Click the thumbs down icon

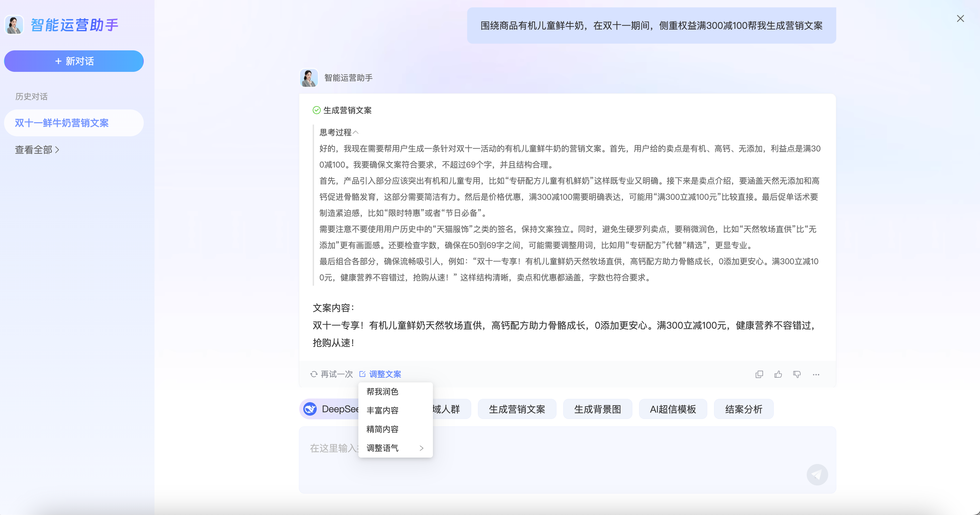(x=797, y=374)
